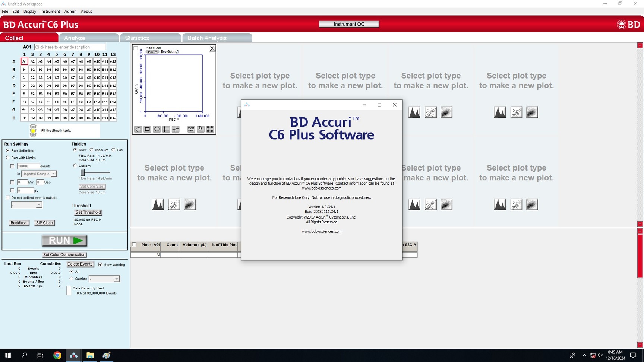Select the rectangular gate tool
644x362 pixels.
click(147, 129)
